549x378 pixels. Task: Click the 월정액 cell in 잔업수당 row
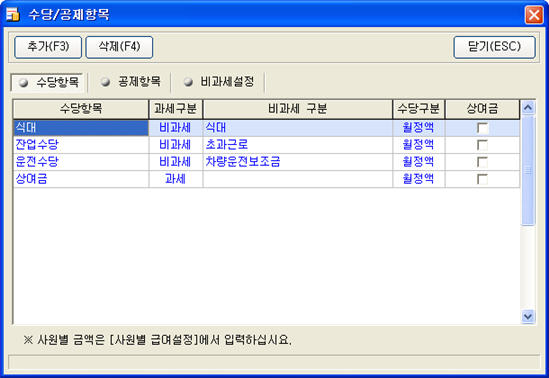tap(419, 145)
